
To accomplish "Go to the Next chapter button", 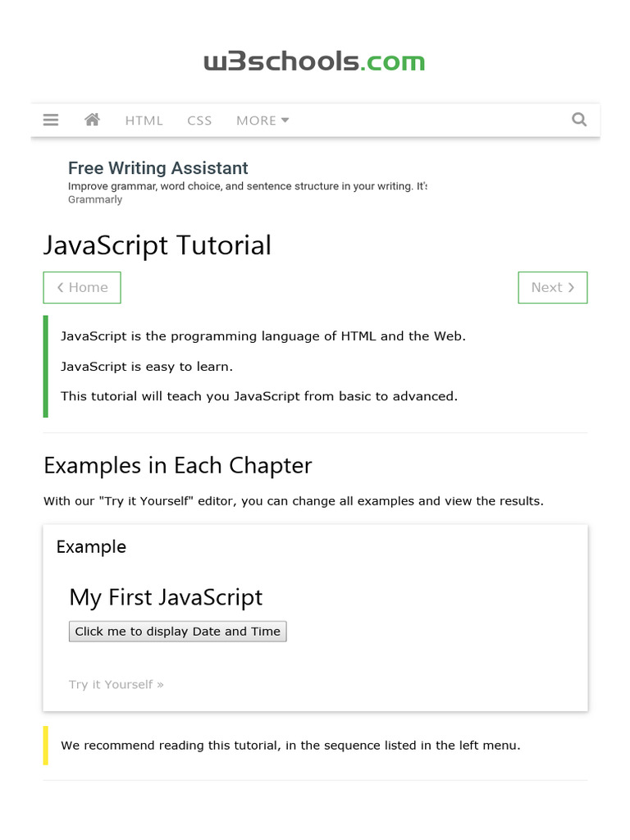I will tap(552, 287).
